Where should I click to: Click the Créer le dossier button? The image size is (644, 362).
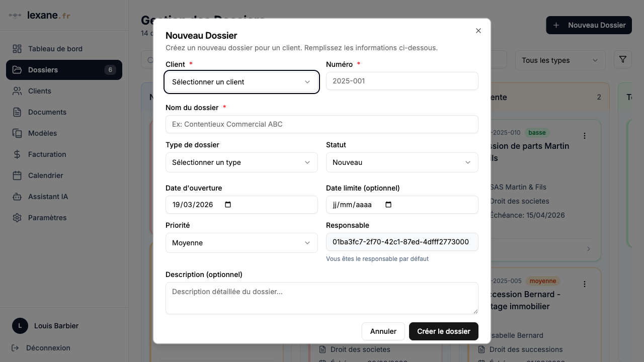pyautogui.click(x=443, y=331)
